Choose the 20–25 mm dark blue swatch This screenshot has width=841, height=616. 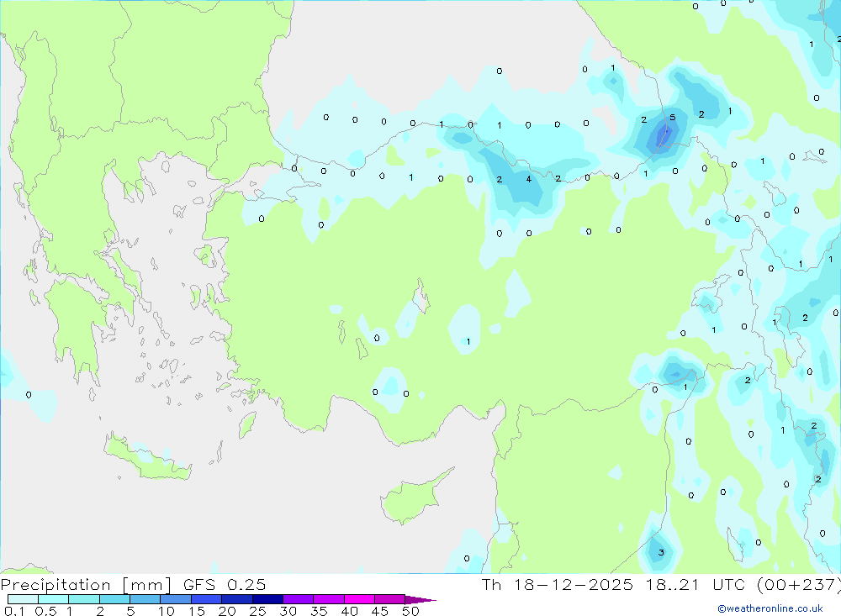pyautogui.click(x=236, y=599)
